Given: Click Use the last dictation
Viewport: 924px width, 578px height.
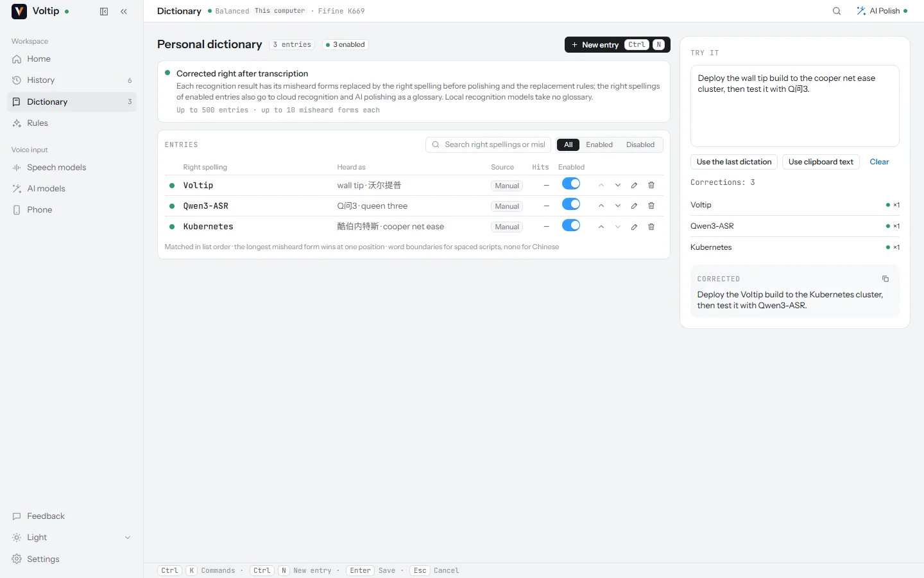Looking at the screenshot, I should click(734, 162).
